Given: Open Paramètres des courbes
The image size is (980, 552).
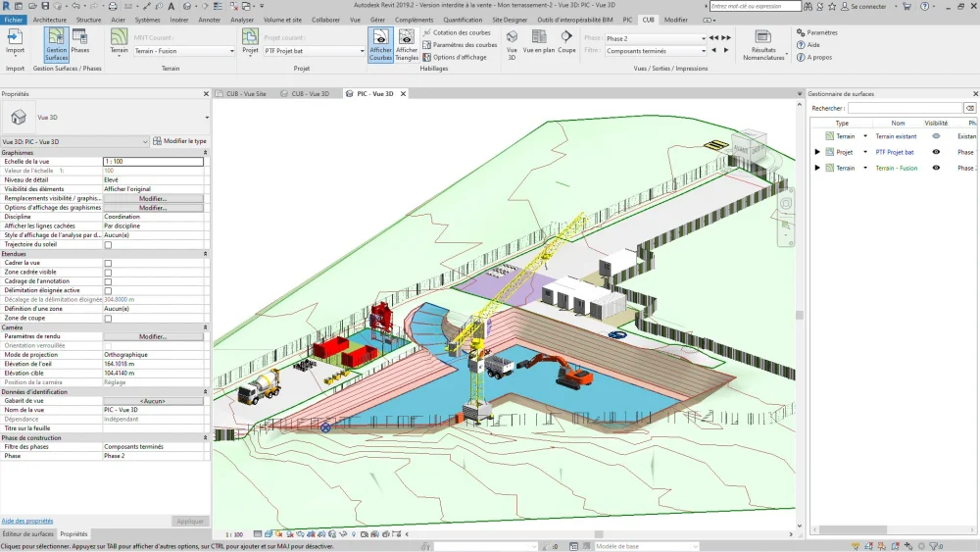Looking at the screenshot, I should [460, 45].
